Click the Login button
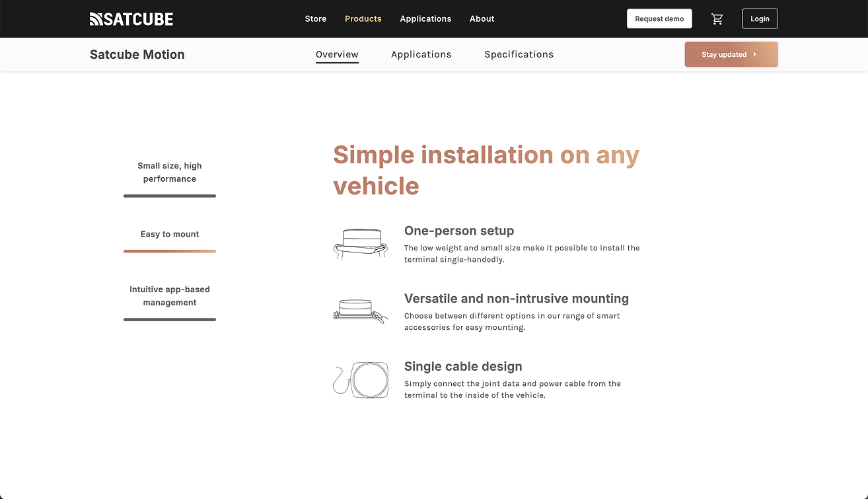Screen dimensions: 868x499 760,19
